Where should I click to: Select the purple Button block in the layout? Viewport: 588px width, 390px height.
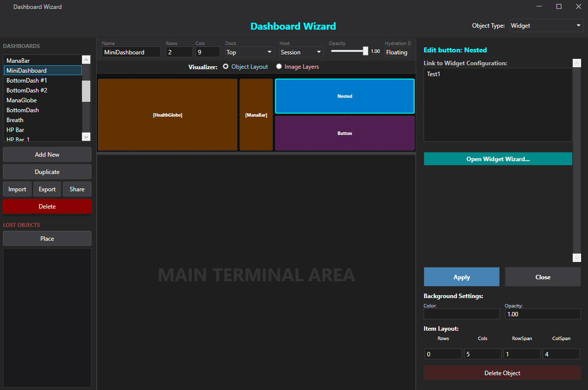(345, 133)
